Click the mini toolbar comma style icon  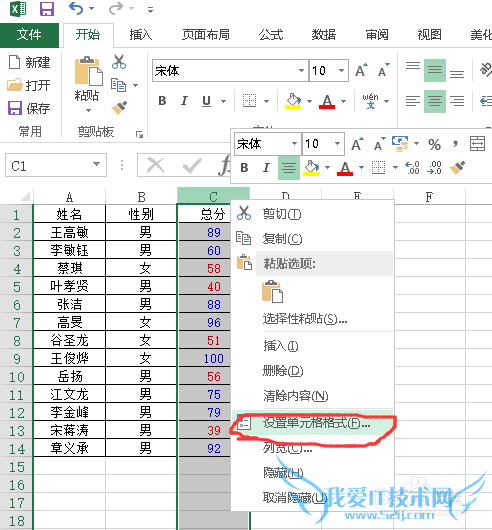456,144
